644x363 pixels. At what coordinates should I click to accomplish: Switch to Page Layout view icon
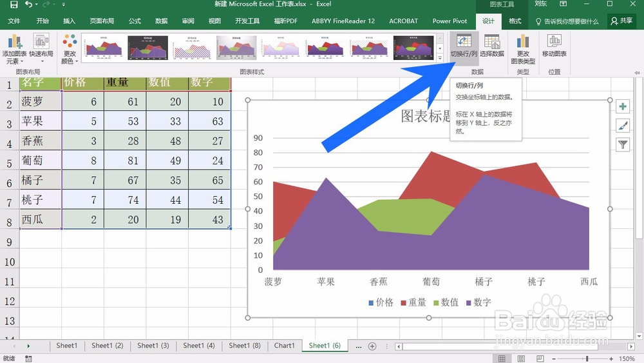[x=521, y=359]
